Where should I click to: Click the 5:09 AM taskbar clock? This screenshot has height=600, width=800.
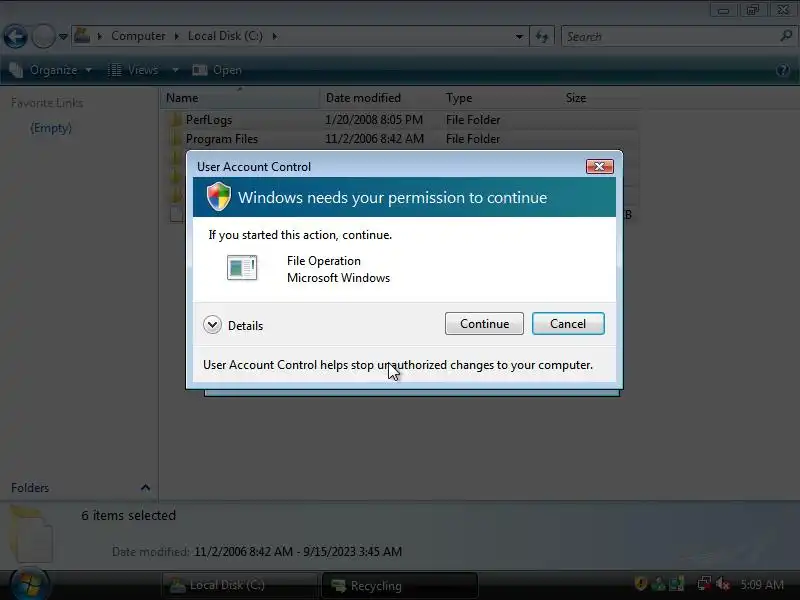(762, 584)
